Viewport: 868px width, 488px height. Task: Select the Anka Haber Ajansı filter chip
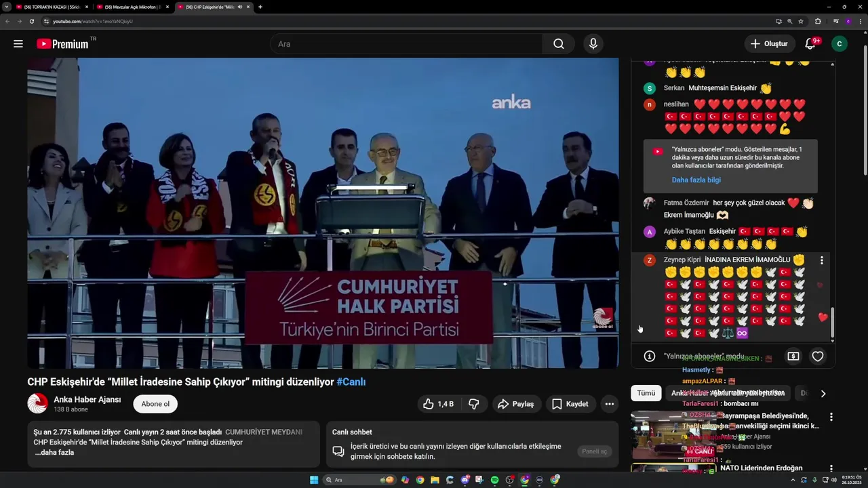(x=729, y=393)
